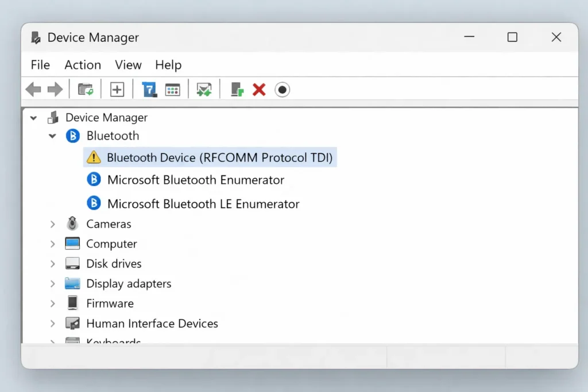Screen dimensions: 588x392
Task: Click the warning icon on RFCOMM Protocol TDI
Action: coord(94,157)
